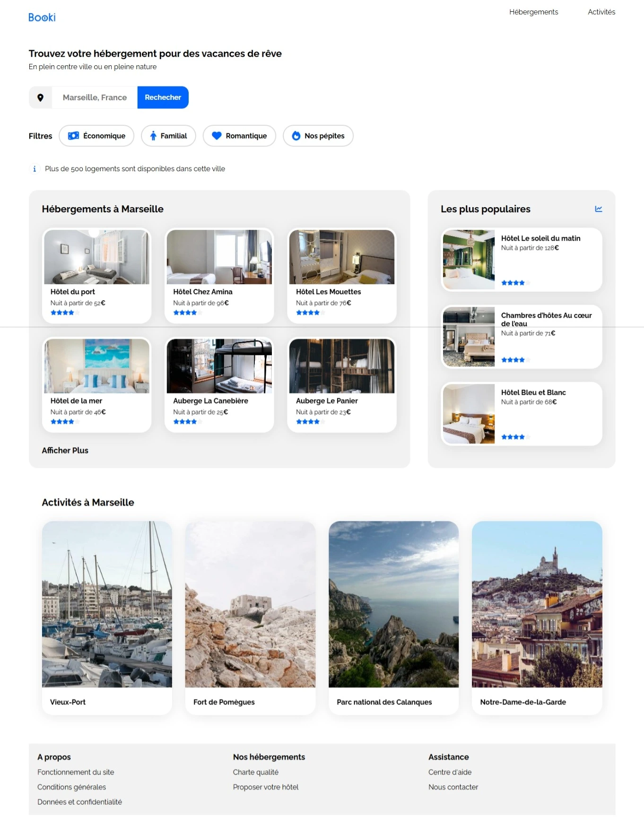Screen dimensions: 644x818
Task: Open the Hébergements nav item
Action: [533, 12]
